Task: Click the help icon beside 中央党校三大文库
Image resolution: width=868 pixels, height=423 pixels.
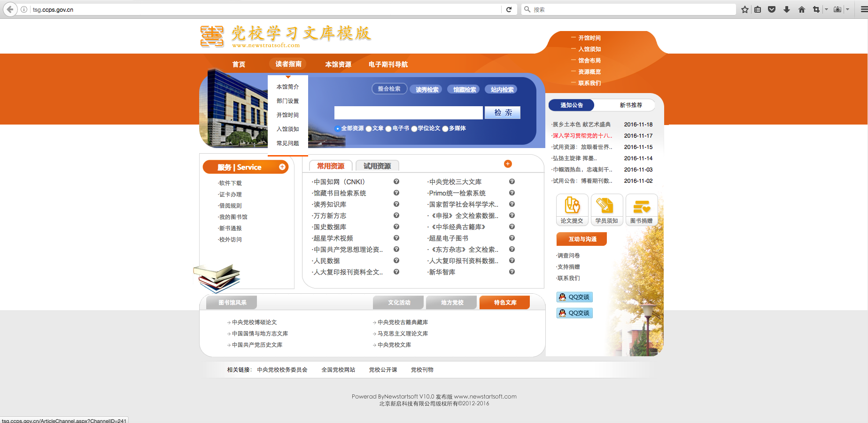Action: 512,181
